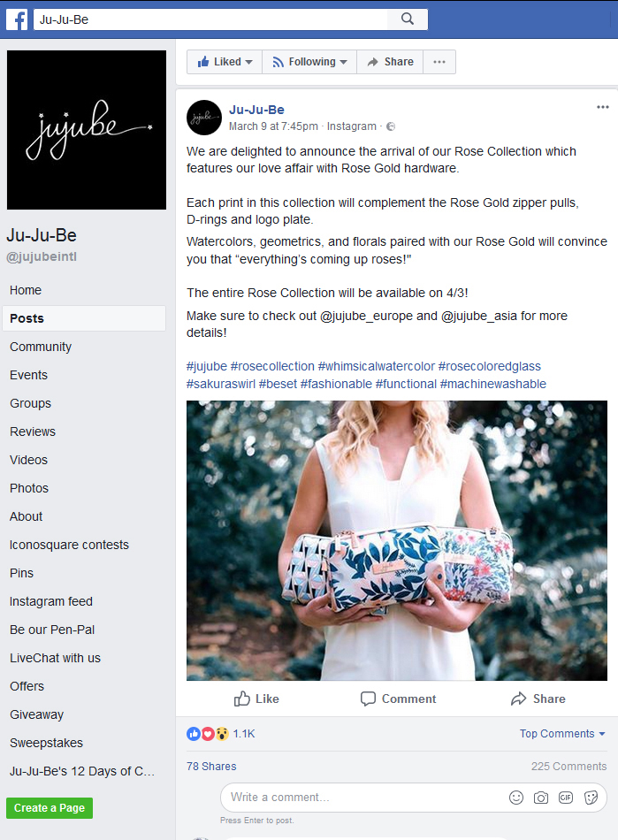
Task: Open the Rose Collection post photo
Action: (397, 540)
